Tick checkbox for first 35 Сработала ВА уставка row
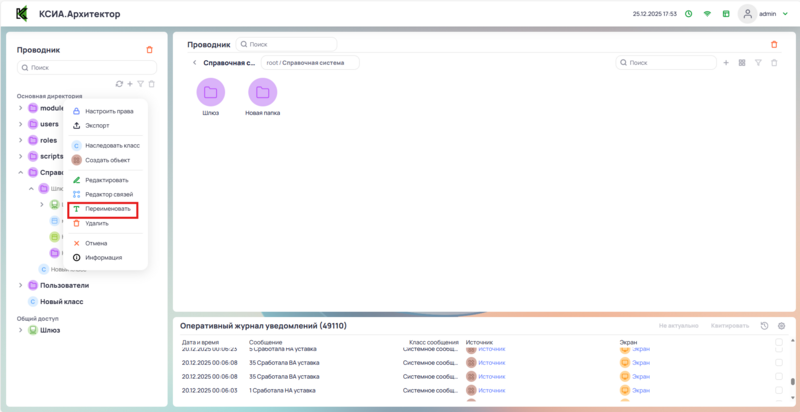This screenshot has height=412, width=800. [779, 362]
